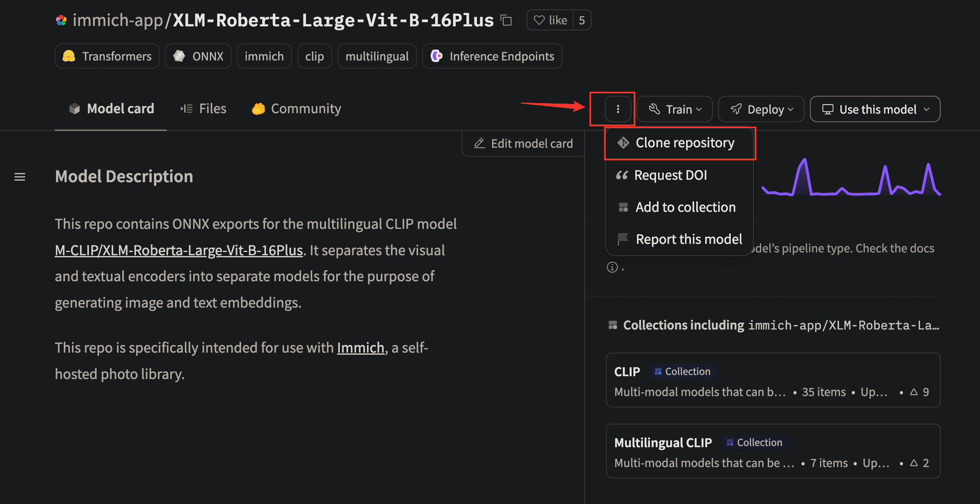
Task: Click the Transformers tag icon
Action: tap(70, 56)
